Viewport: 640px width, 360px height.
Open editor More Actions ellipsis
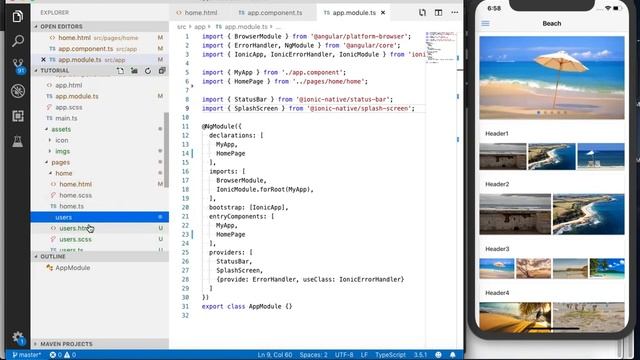(x=455, y=13)
